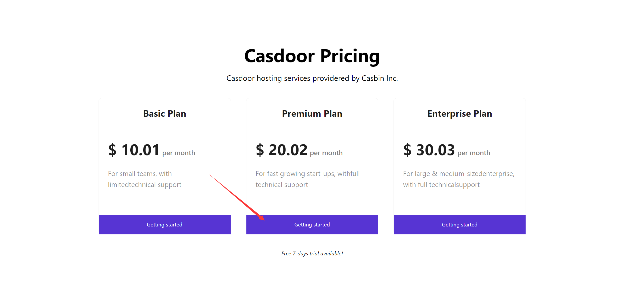The width and height of the screenshot is (644, 286).
Task: Click Getting started under Basic Plan
Action: tap(165, 225)
